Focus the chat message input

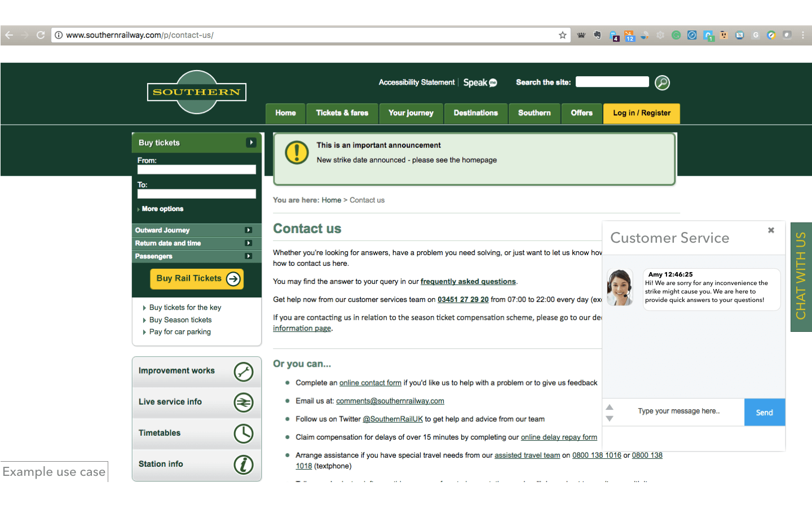click(x=679, y=411)
